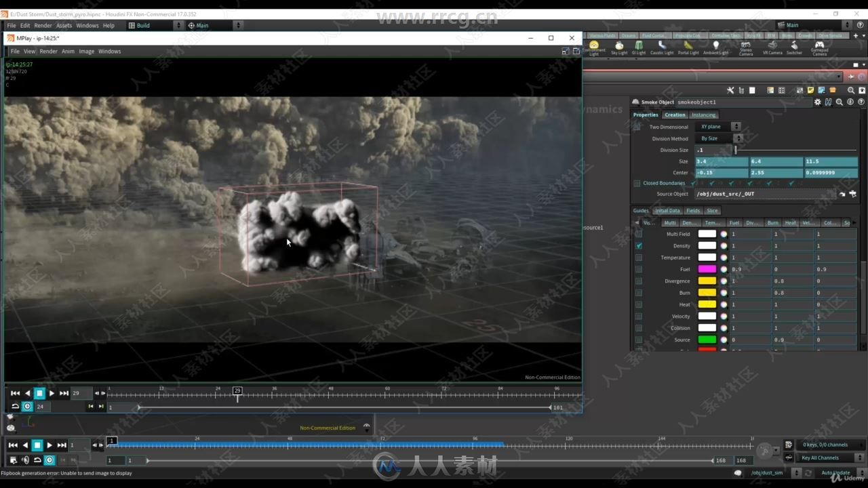Create an Ambient Light from the shelf
Image resolution: width=868 pixels, height=488 pixels.
[715, 47]
